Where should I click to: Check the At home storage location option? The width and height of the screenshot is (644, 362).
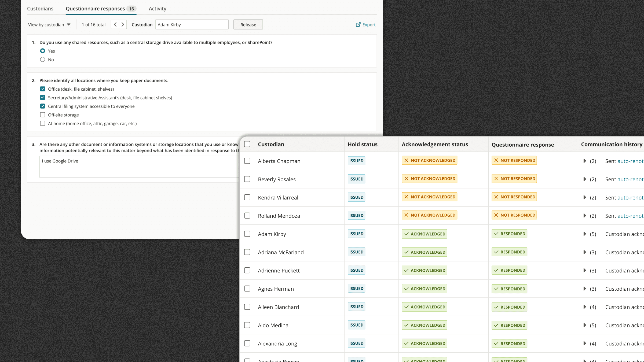(x=43, y=123)
